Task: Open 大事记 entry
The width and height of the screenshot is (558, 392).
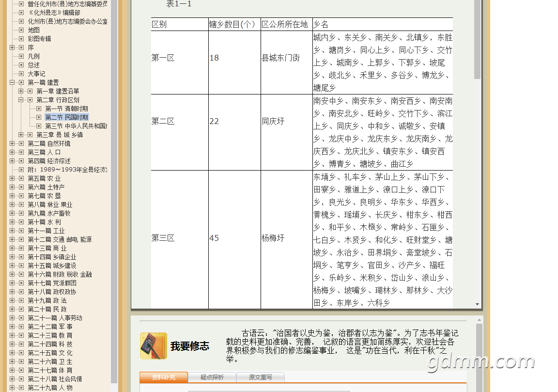Action: [x=37, y=74]
